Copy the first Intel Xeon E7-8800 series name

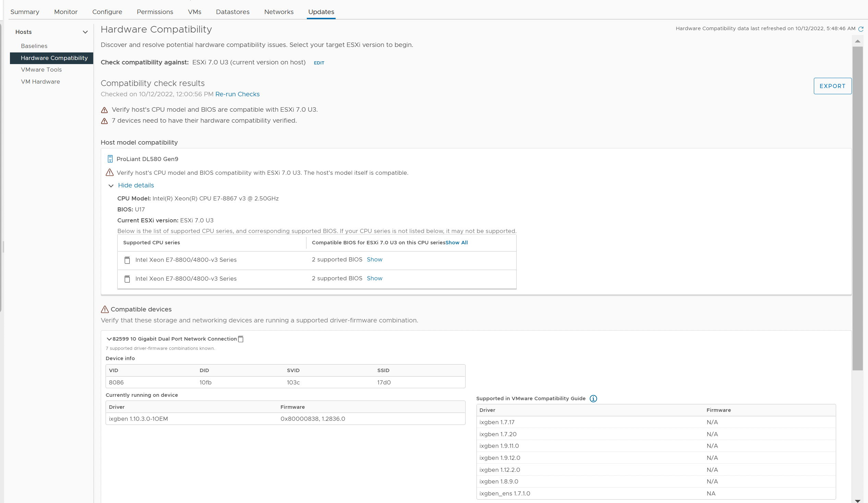[127, 260]
